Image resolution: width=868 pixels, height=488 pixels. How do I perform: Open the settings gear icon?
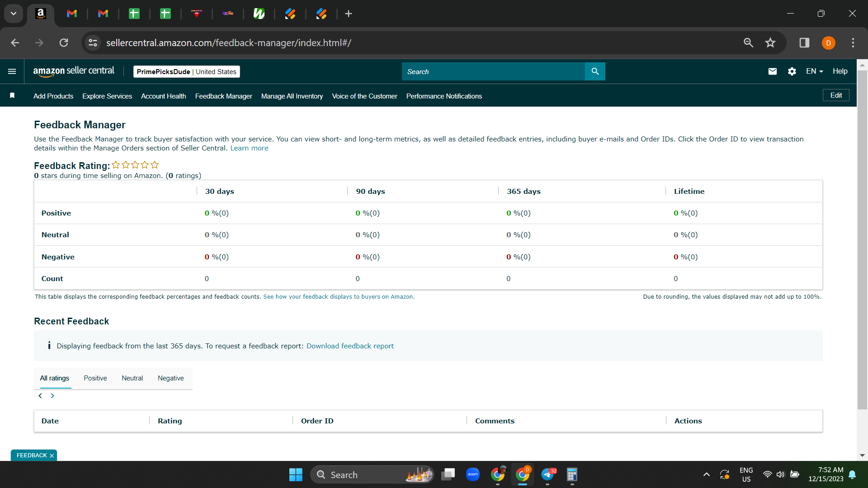pyautogui.click(x=792, y=71)
